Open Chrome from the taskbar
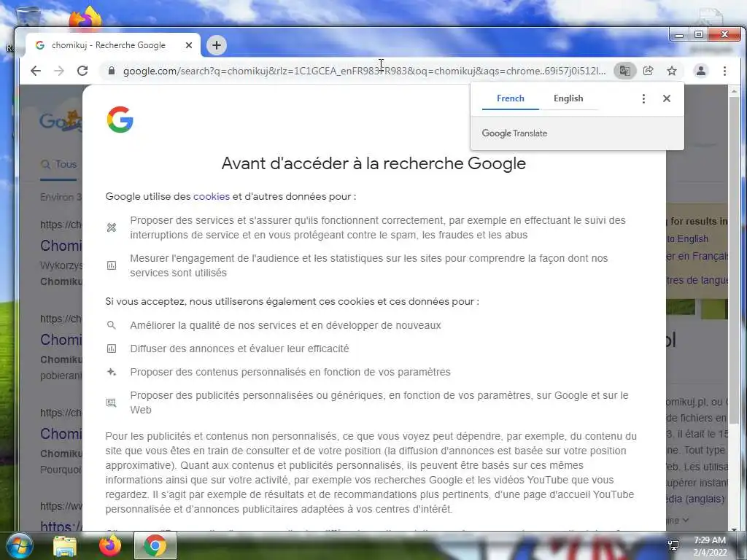The height and width of the screenshot is (560, 747). tap(155, 545)
